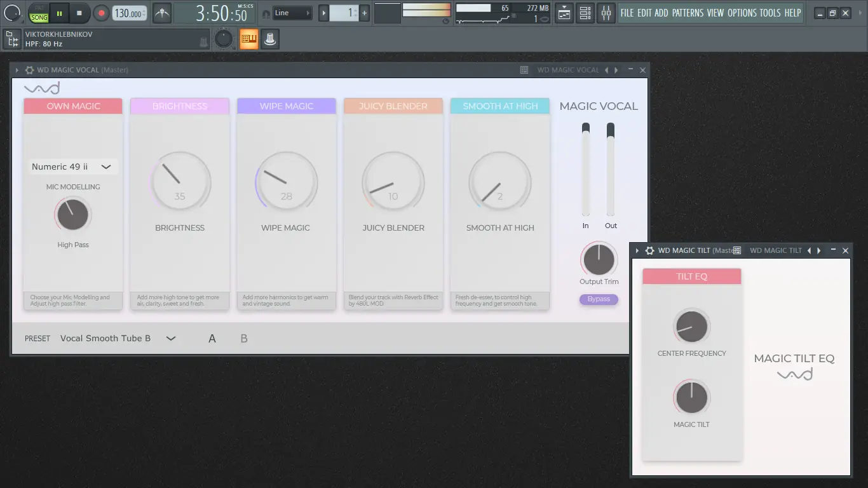Pause playback with the pause button

(59, 13)
